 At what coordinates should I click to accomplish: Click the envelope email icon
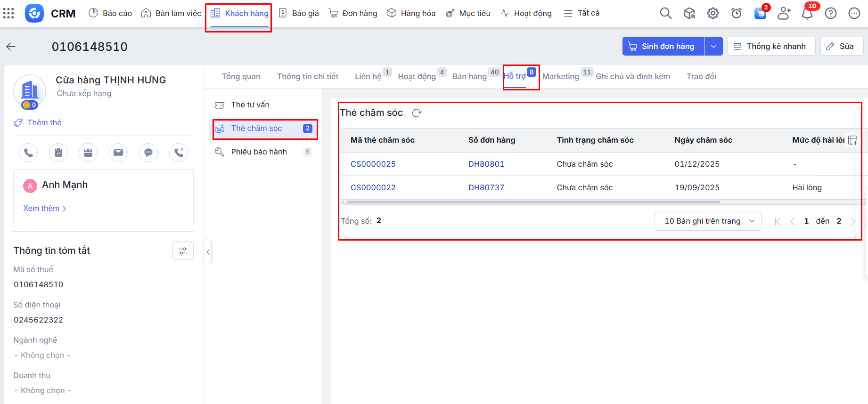point(118,153)
